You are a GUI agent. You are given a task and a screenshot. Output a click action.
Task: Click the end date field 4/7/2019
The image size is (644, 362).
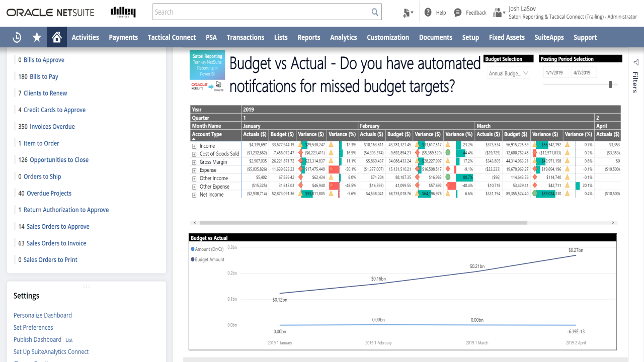click(584, 72)
